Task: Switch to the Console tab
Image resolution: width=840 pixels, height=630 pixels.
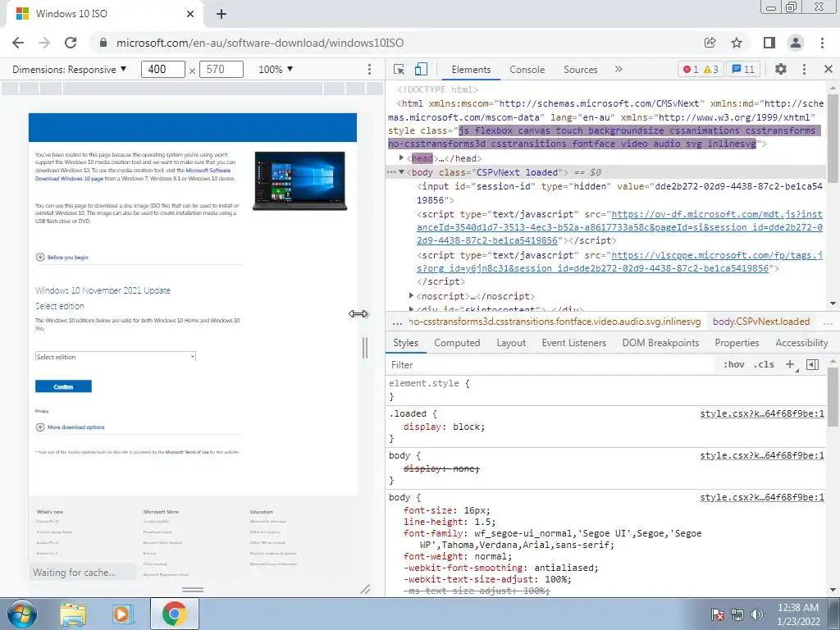Action: 527,69
